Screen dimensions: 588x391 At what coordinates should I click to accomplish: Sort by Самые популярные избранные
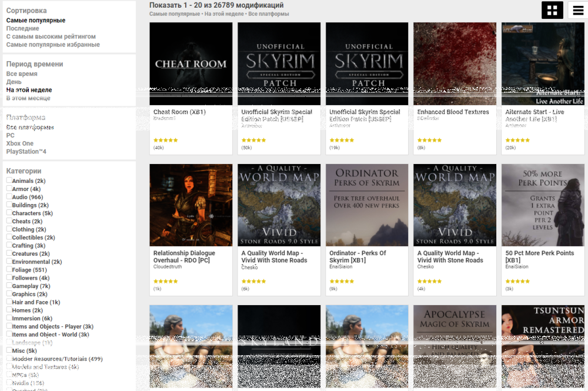(x=53, y=45)
